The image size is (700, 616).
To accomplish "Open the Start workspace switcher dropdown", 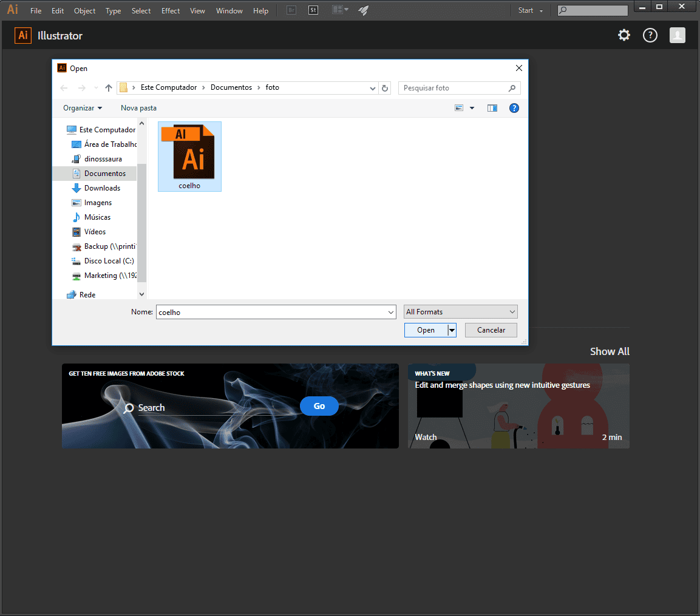I will pos(531,10).
